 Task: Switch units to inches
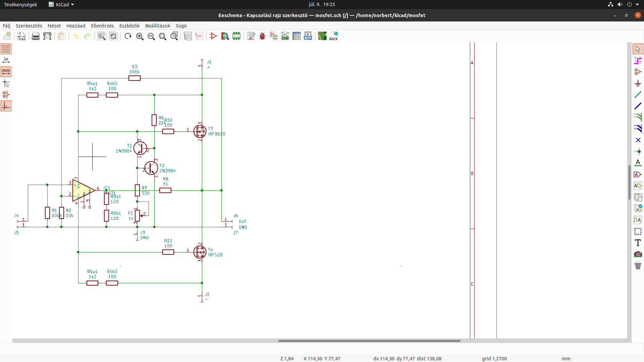(x=6, y=60)
